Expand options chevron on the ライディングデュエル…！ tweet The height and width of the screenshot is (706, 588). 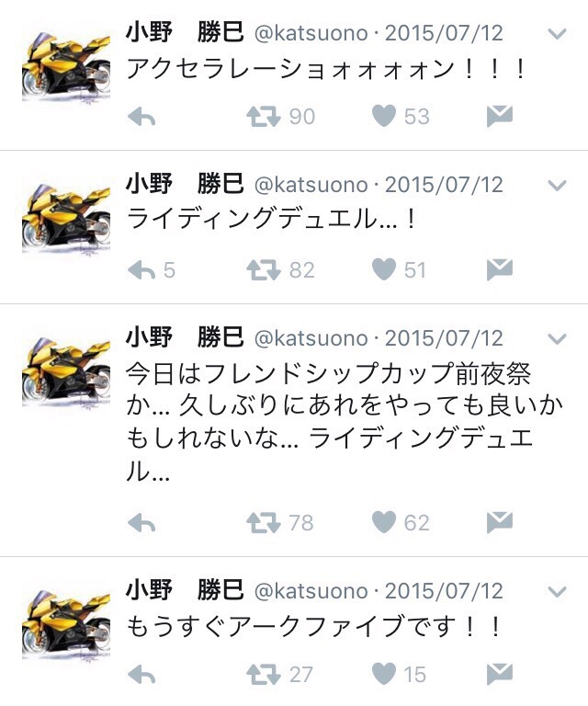[557, 186]
